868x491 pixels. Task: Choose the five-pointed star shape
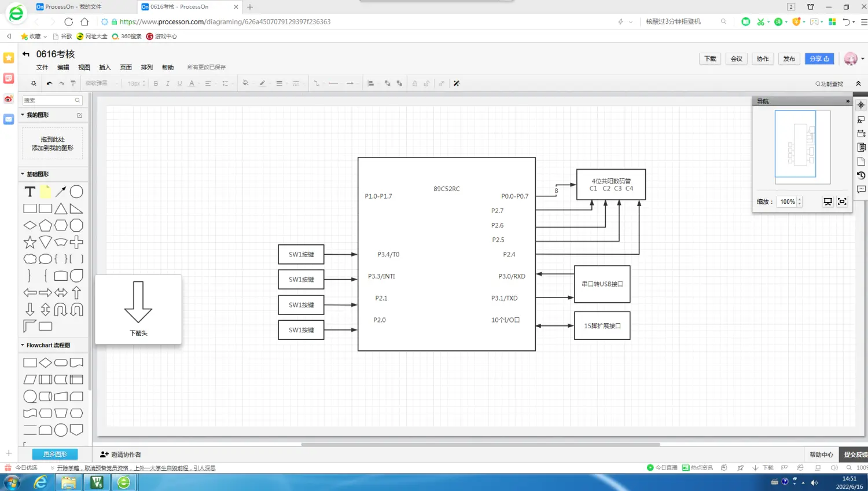click(x=30, y=242)
